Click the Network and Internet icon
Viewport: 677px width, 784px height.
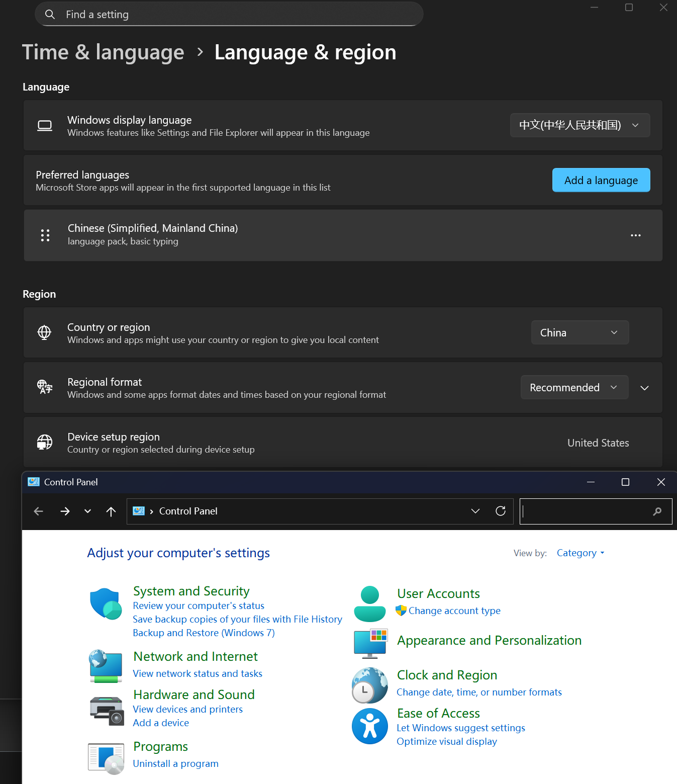click(x=106, y=666)
